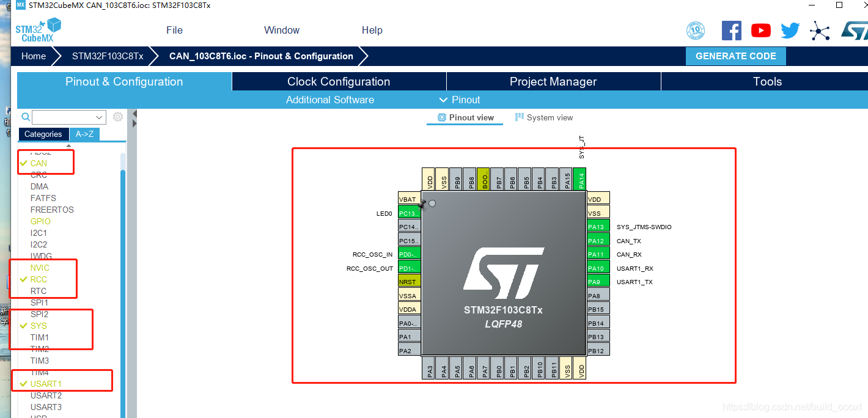Open the Help menu
Viewport: 868px width, 418px height.
click(372, 31)
